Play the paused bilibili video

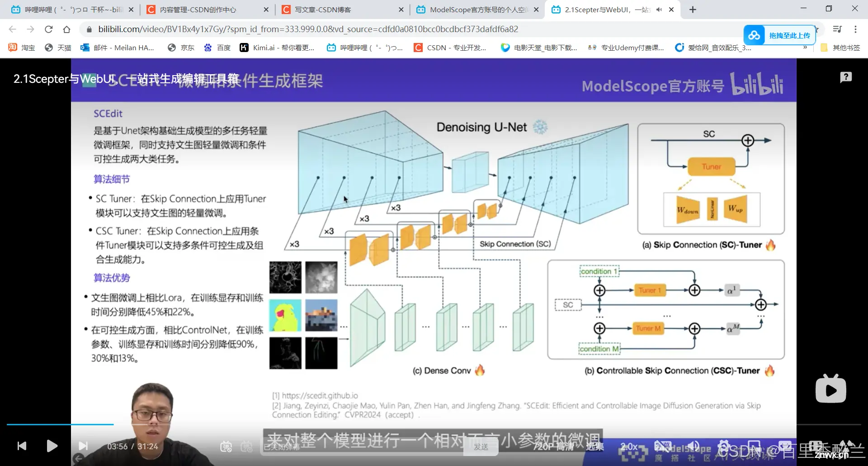[52, 446]
